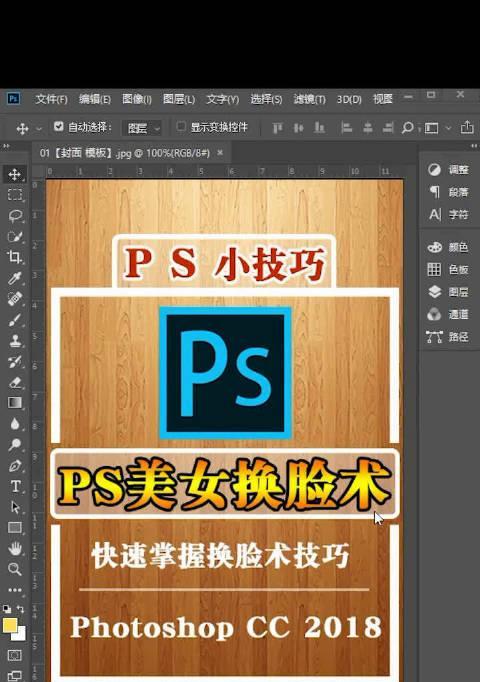Open the yellow foreground color swatch
This screenshot has height=682, width=480.
pyautogui.click(x=10, y=625)
